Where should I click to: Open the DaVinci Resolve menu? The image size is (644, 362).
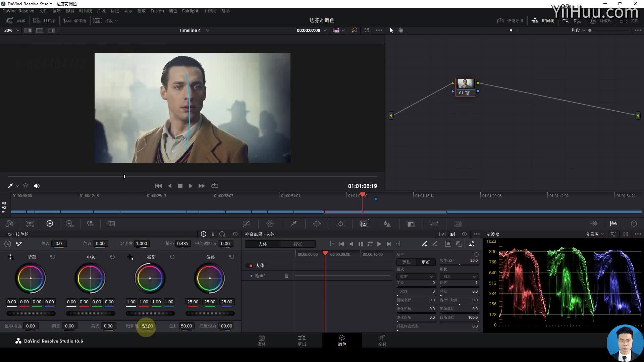[x=18, y=11]
